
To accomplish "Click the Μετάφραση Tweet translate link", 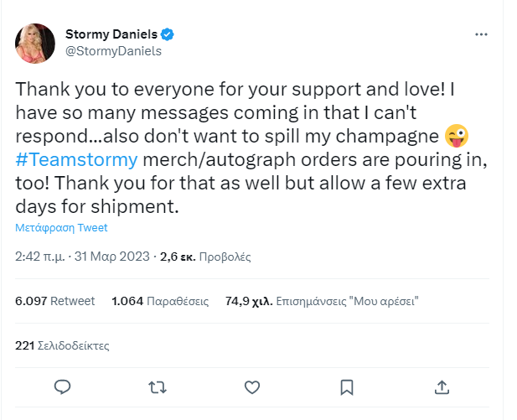I will click(61, 227).
